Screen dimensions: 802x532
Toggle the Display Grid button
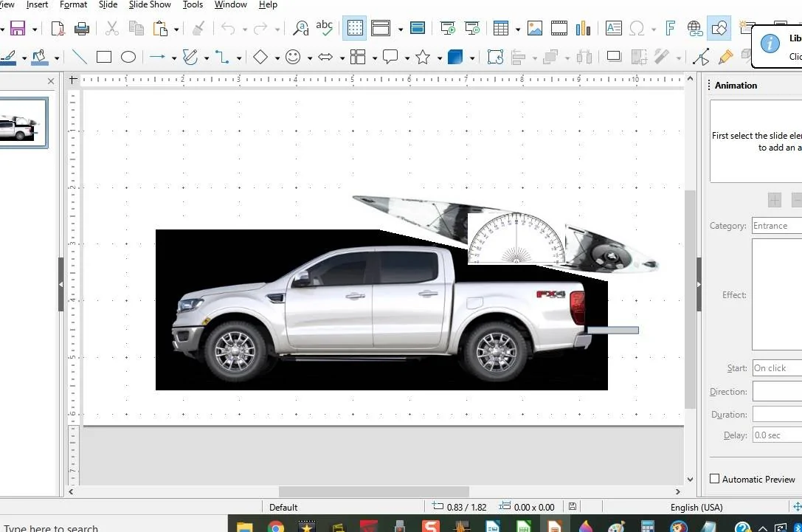pyautogui.click(x=354, y=28)
